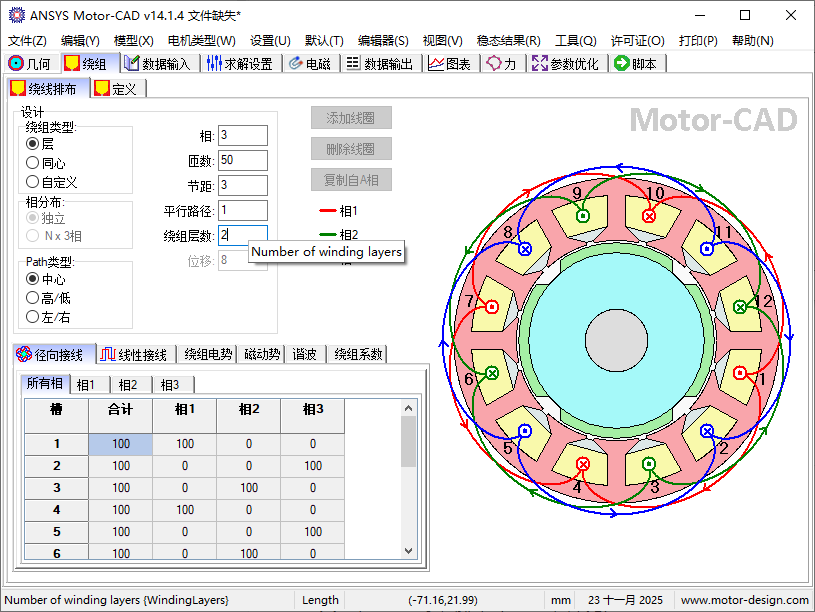Open the 脚本 scripting tab
The height and width of the screenshot is (612, 815).
(636, 63)
